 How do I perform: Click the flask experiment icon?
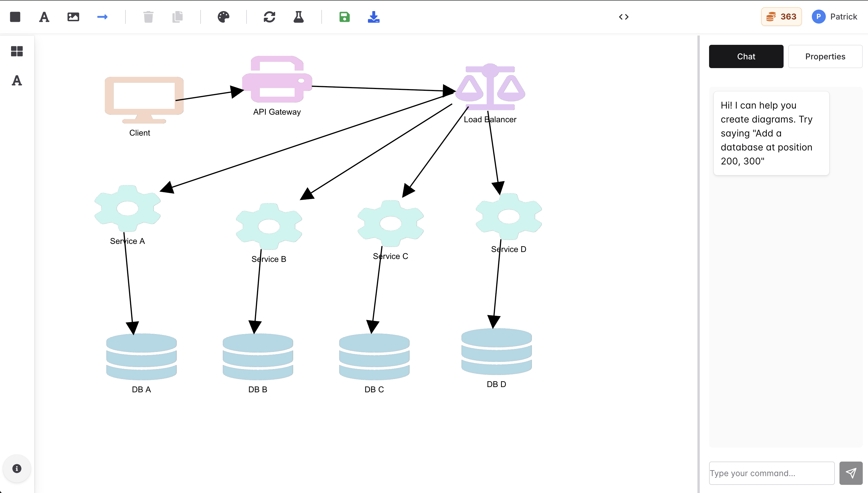[298, 17]
